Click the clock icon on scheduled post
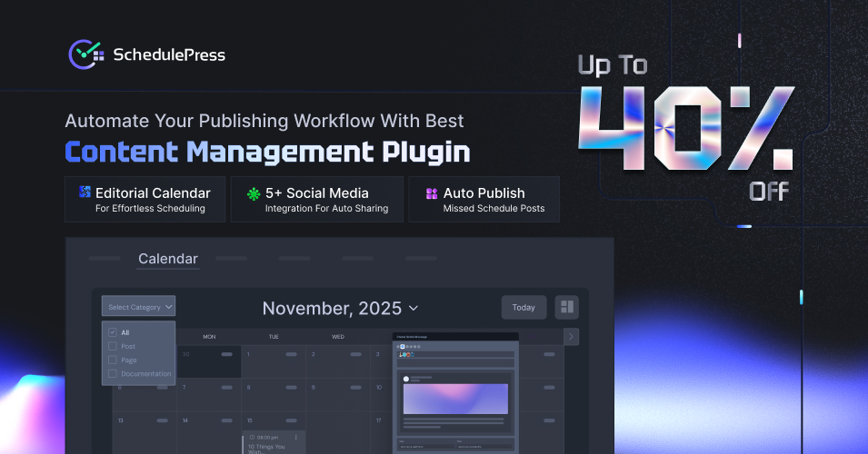This screenshot has width=868, height=454. click(x=251, y=437)
